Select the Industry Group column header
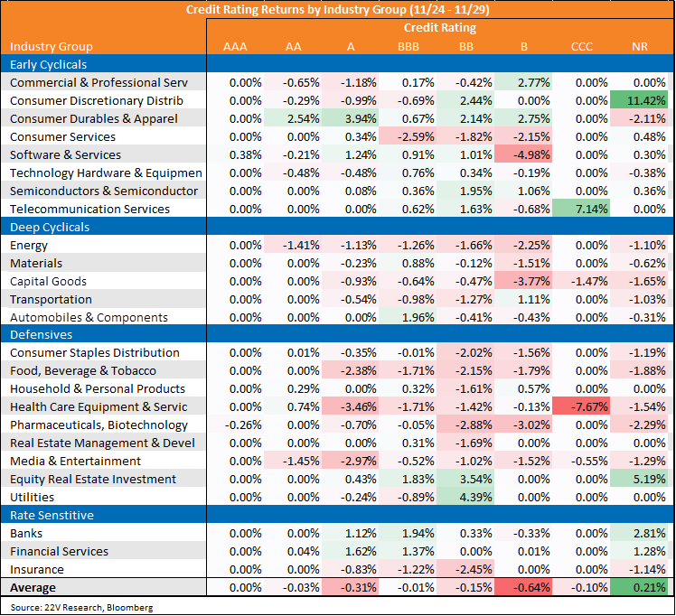Screen dimensions: 676x616 [52, 47]
